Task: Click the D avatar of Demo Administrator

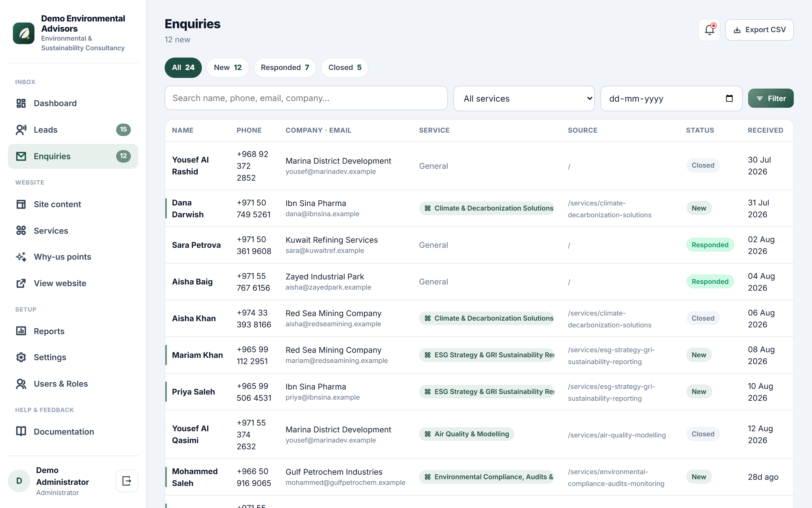Action: (x=19, y=481)
